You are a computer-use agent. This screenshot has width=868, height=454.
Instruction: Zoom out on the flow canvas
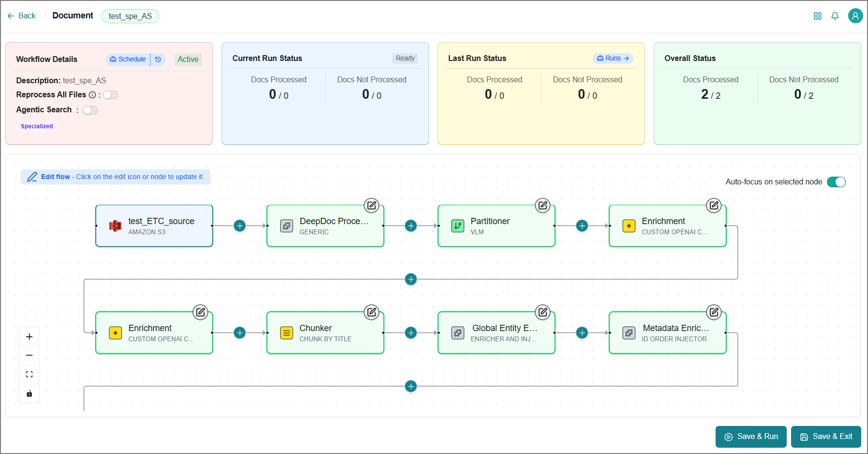(x=30, y=356)
